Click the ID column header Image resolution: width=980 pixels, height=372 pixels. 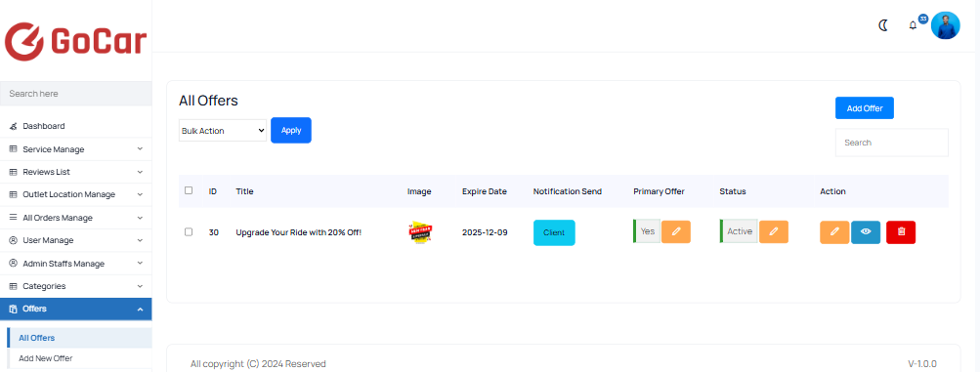coord(213,191)
